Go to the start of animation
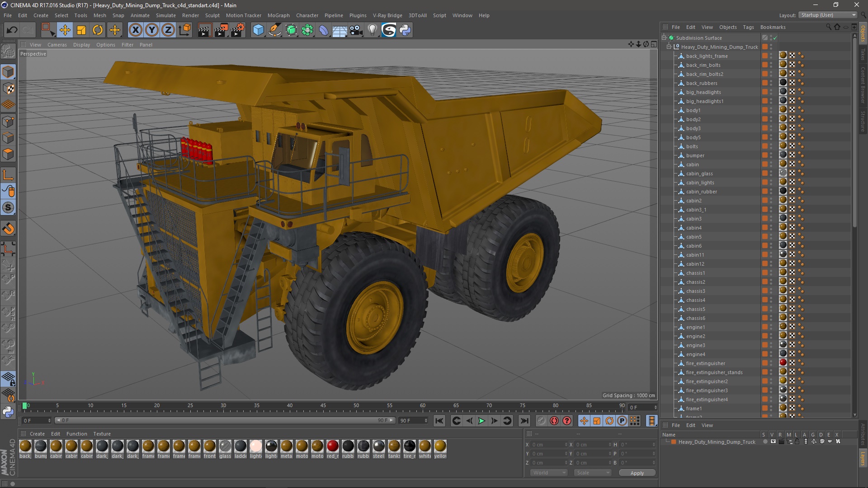 [439, 421]
